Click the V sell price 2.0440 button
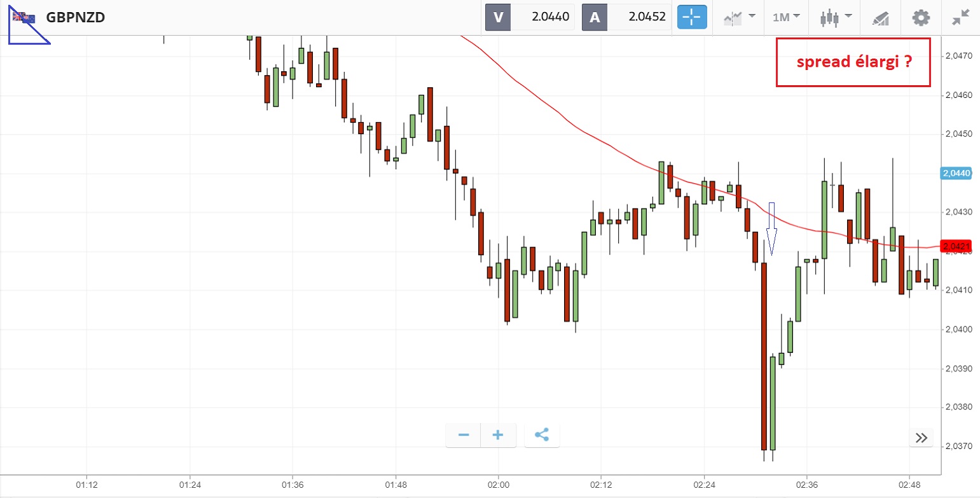This screenshot has height=498, width=980. point(530,17)
